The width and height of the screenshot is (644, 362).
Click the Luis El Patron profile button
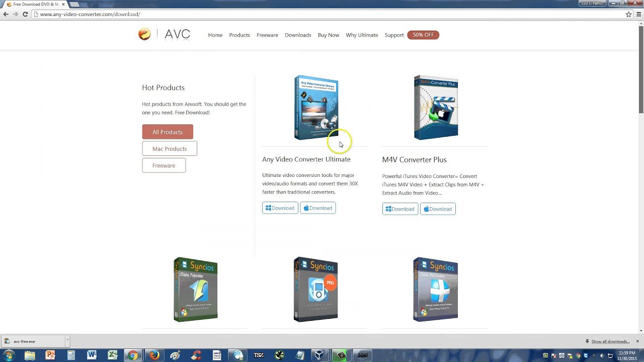pyautogui.click(x=592, y=3)
